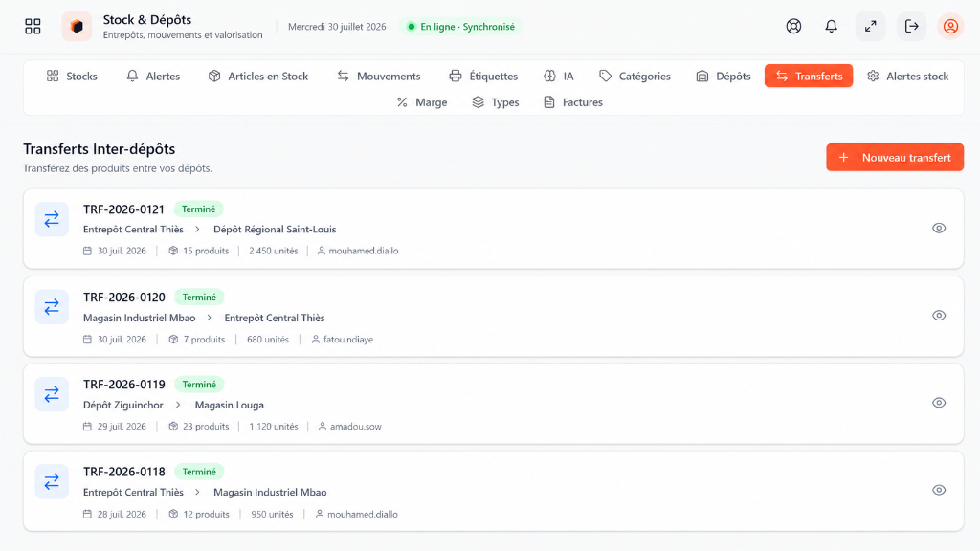980x551 pixels.
Task: Click transfer reference TRF-2026-0120
Action: coord(124,298)
